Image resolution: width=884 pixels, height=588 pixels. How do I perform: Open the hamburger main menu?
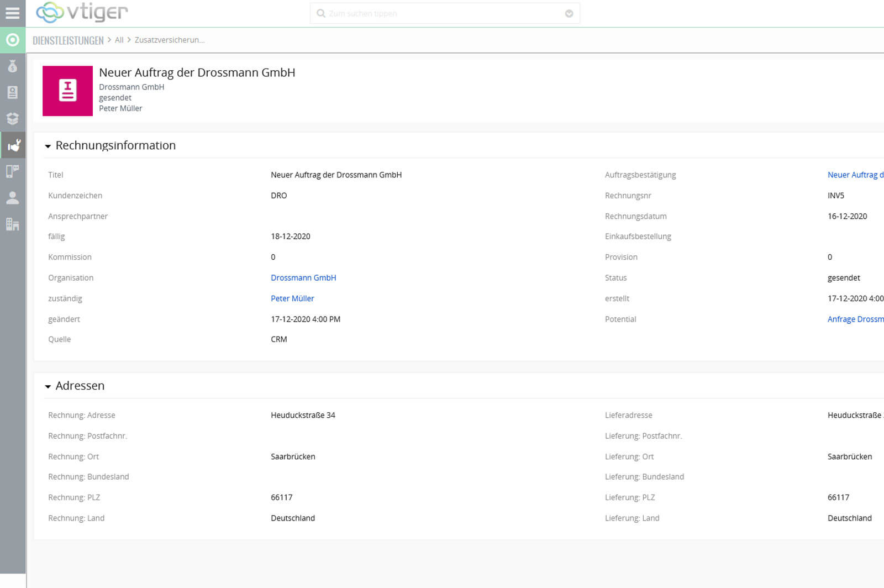12,13
